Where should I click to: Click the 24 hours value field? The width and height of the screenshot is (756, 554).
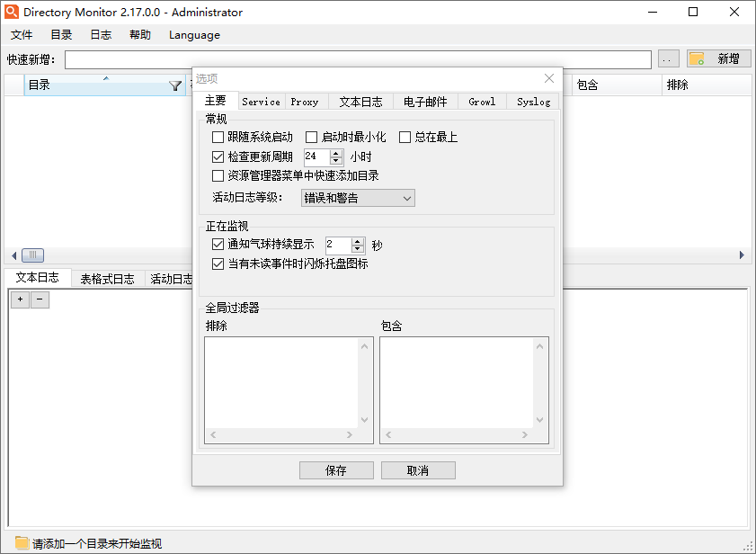[317, 156]
